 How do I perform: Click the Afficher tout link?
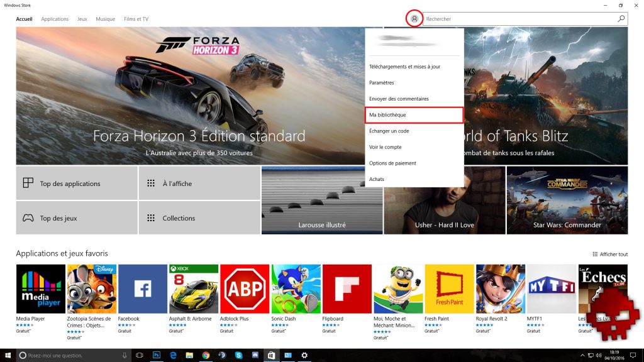pos(610,255)
